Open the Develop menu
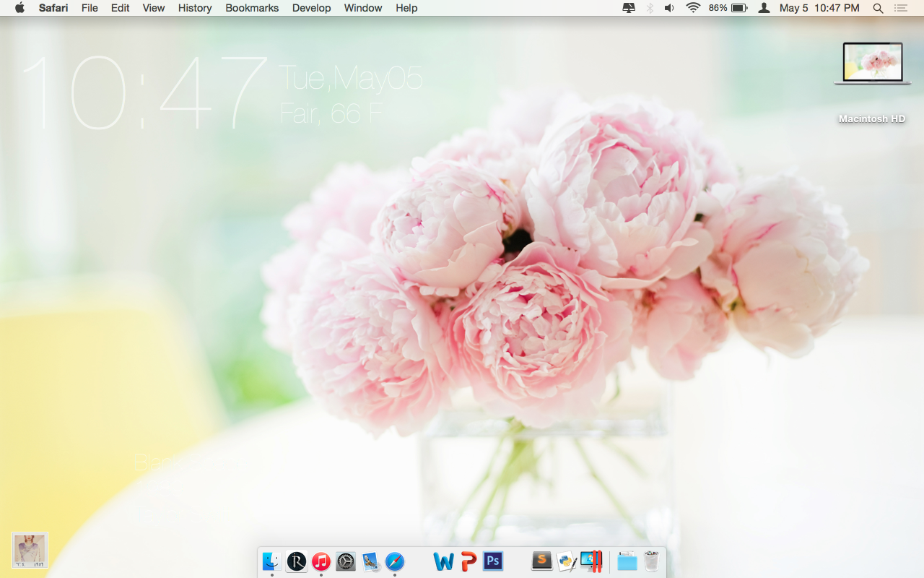 tap(312, 8)
